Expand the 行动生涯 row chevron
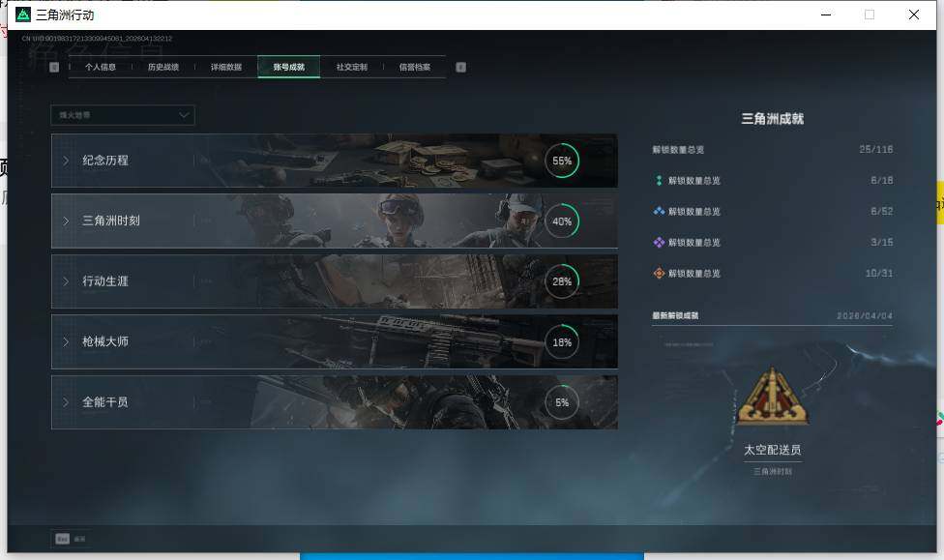 pos(66,281)
